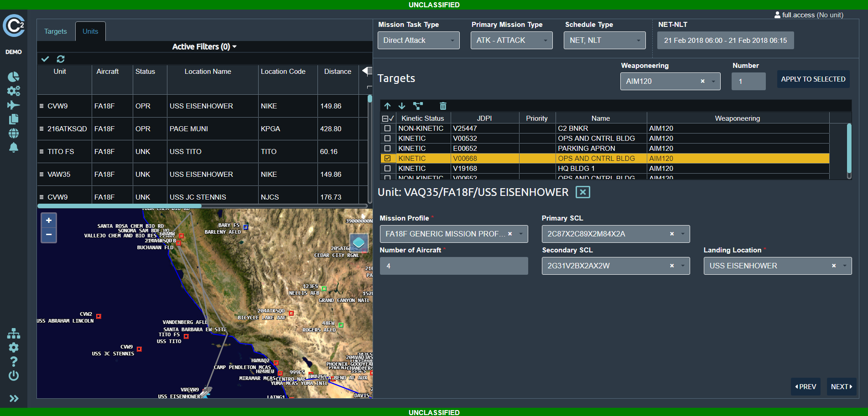This screenshot has width=868, height=416.
Task: Tick the PARKING APRON target checkbox
Action: click(x=387, y=149)
